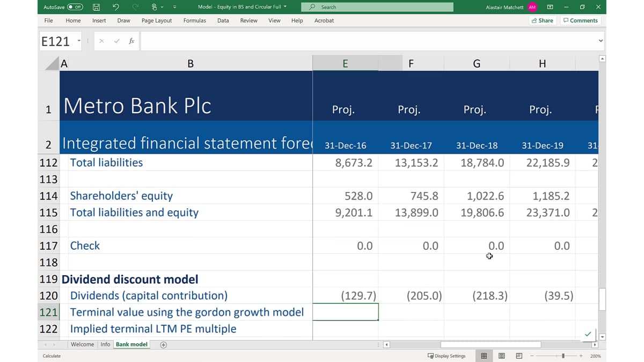Click the value 23,371.0

(x=548, y=212)
